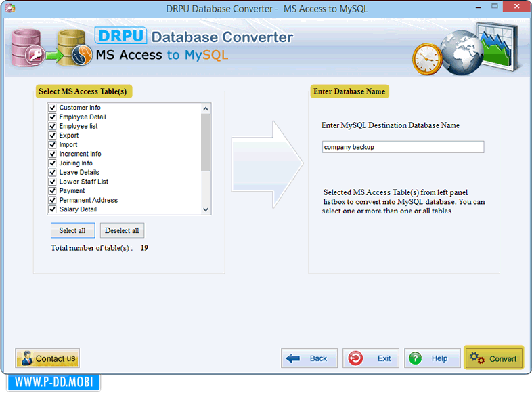Click the Select all button
Viewport: 532px width, 393px height.
point(72,230)
